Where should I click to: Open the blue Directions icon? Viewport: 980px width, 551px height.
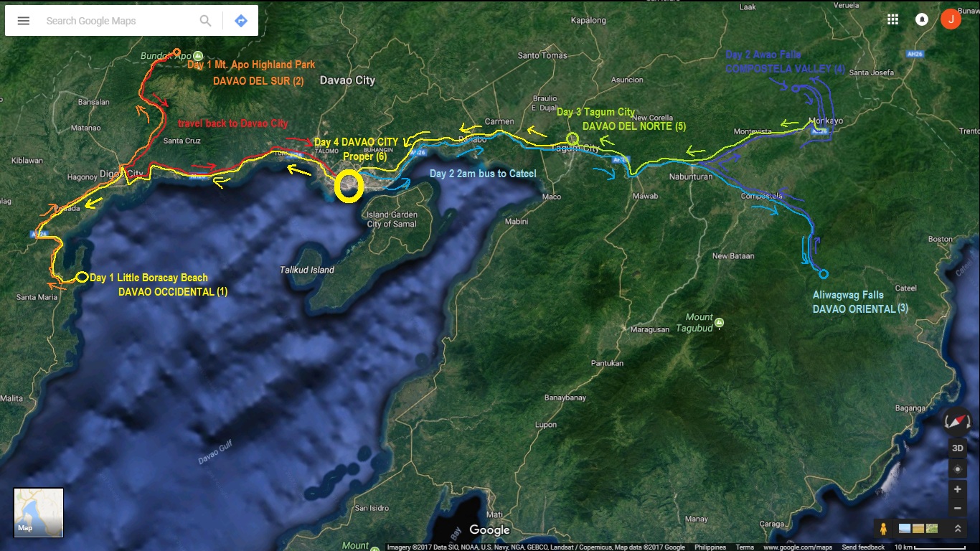pos(241,21)
